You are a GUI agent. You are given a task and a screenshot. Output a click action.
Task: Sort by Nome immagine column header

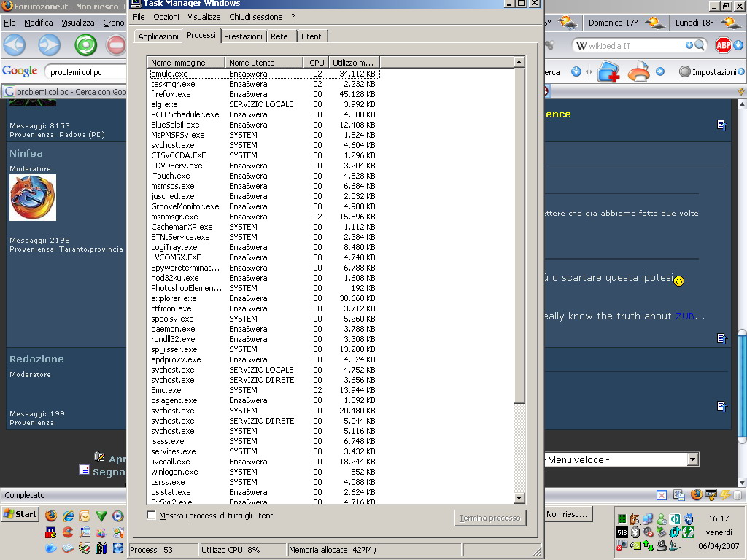[x=186, y=63]
